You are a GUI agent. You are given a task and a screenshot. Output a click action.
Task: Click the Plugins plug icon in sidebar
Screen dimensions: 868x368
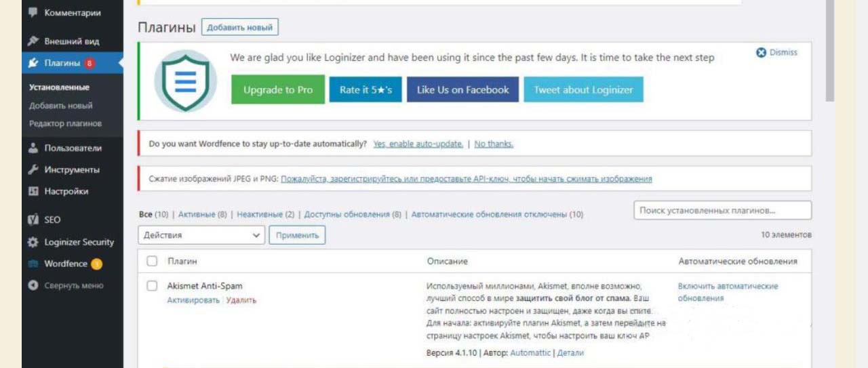pos(33,63)
